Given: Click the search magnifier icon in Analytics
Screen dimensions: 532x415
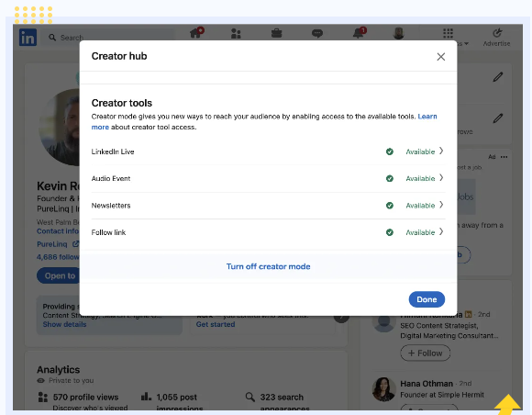Looking at the screenshot, I should point(250,397).
